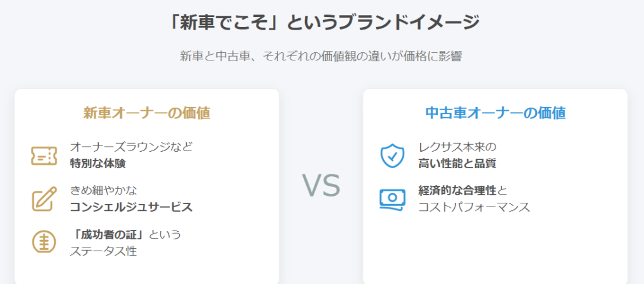Select the 中古車オーナーの価値 card heading
This screenshot has height=284, width=644.
pos(496,113)
